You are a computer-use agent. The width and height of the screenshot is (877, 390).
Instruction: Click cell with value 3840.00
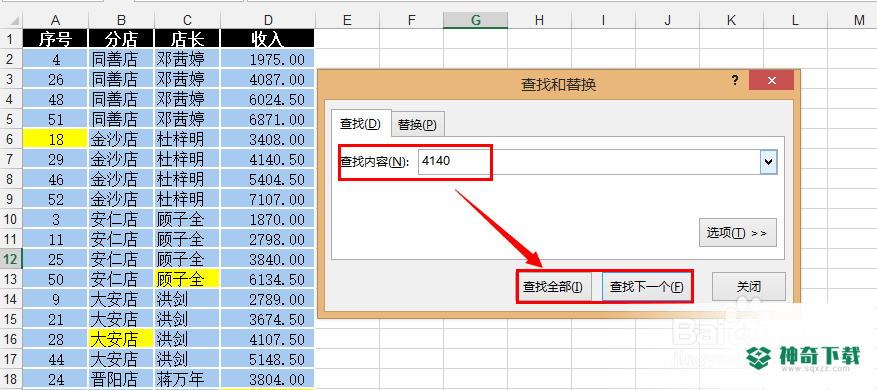(268, 259)
